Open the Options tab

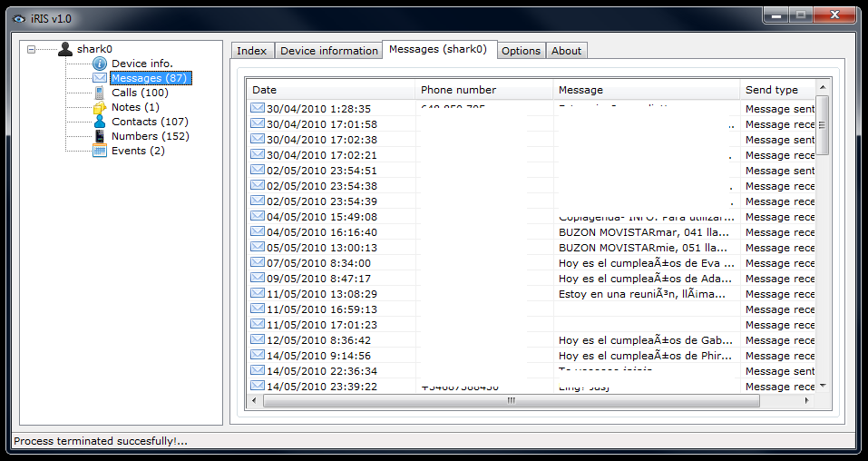[x=521, y=51]
